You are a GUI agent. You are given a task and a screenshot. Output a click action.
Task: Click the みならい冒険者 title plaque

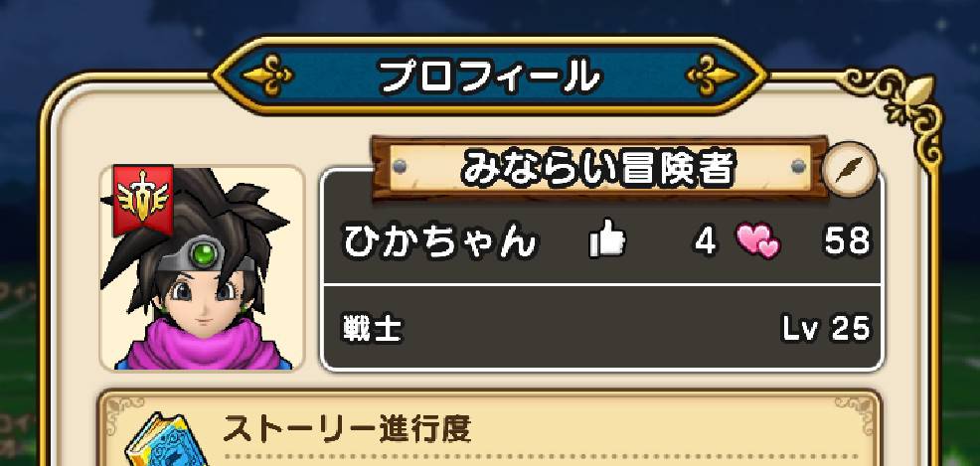click(x=598, y=167)
